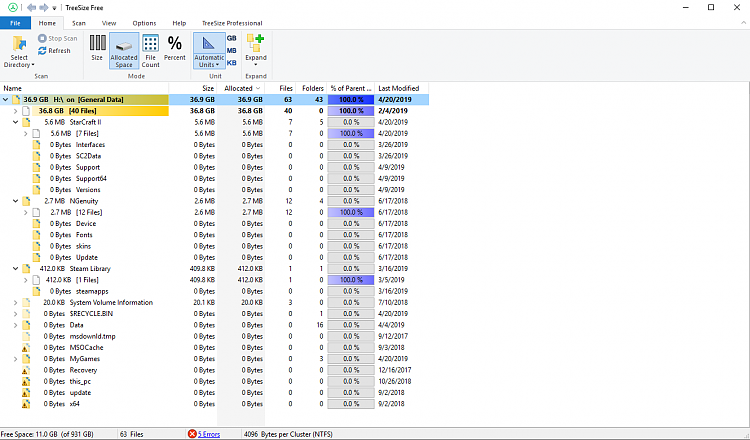Expand the [7 Files] node
This screenshot has width=750, height=440.
click(26, 133)
